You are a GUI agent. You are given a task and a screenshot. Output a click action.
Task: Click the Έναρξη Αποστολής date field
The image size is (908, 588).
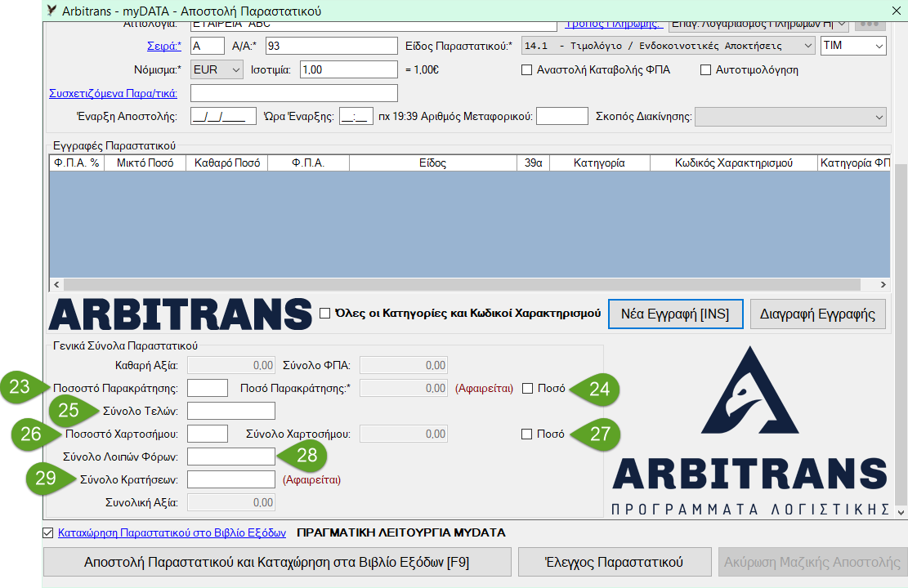tap(223, 116)
